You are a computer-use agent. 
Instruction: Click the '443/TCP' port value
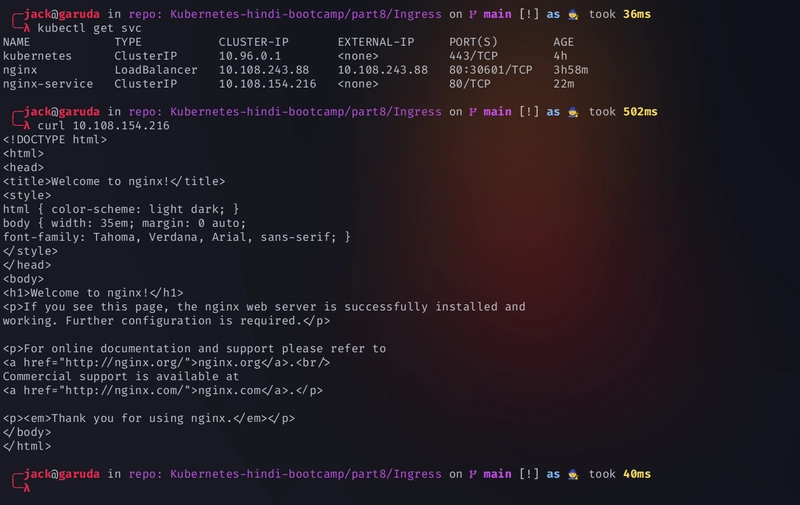(x=473, y=56)
